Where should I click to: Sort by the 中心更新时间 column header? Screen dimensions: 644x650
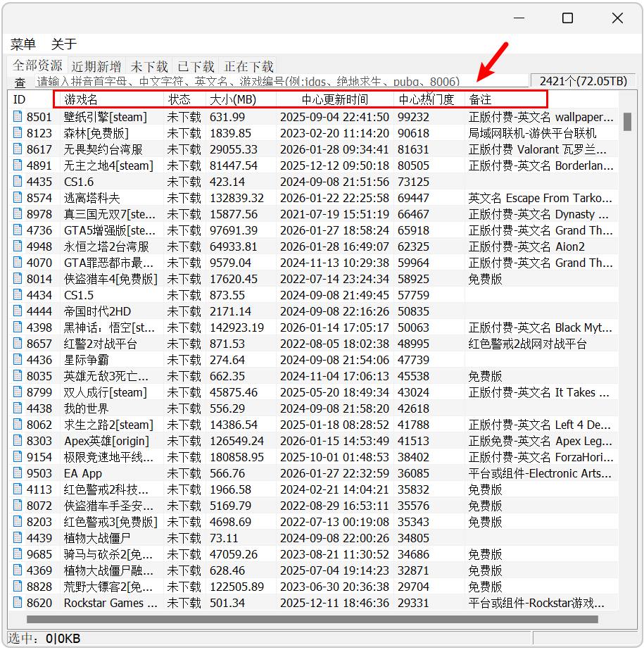click(335, 99)
